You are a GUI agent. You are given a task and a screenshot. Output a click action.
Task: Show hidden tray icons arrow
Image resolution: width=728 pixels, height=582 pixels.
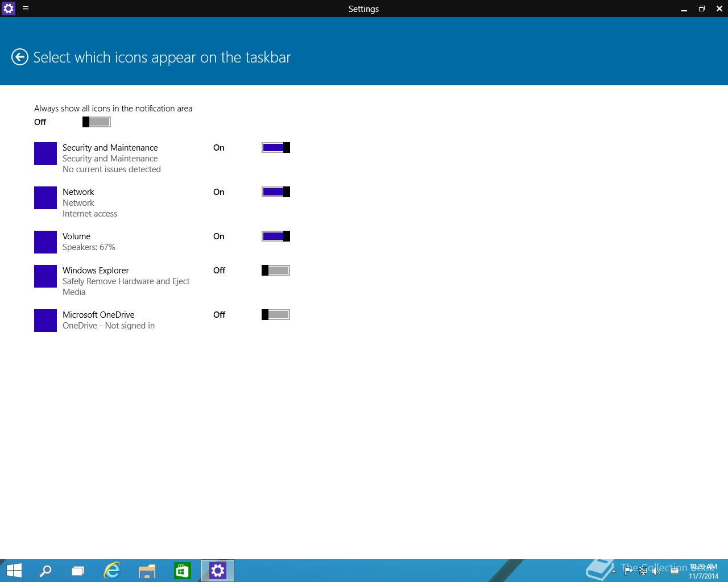pyautogui.click(x=614, y=571)
